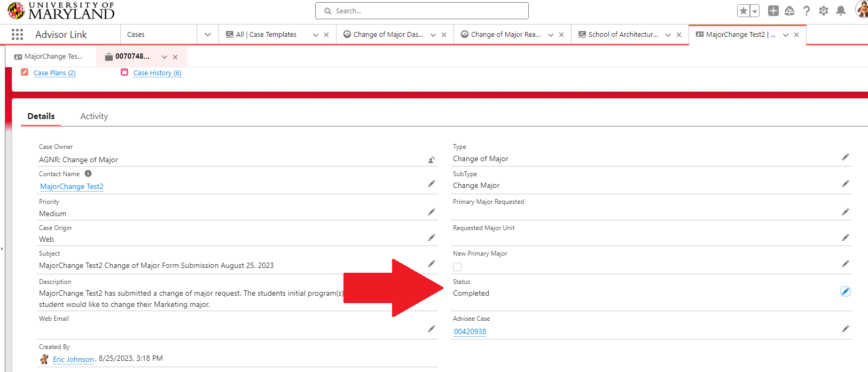Expand the dropdown on the 0070748 subtab

tap(165, 57)
